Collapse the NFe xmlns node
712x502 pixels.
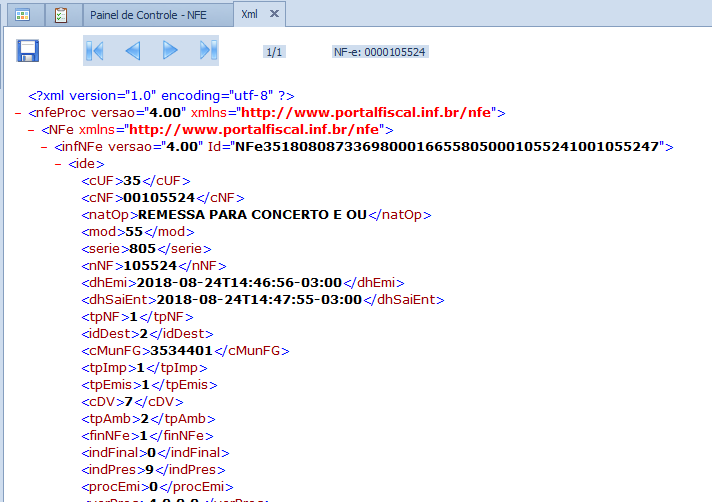(31, 130)
